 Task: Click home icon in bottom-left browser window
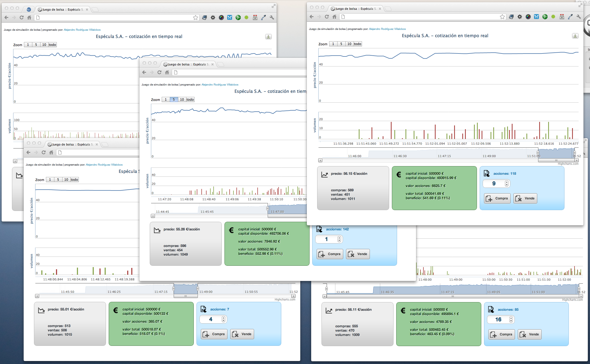[51, 153]
